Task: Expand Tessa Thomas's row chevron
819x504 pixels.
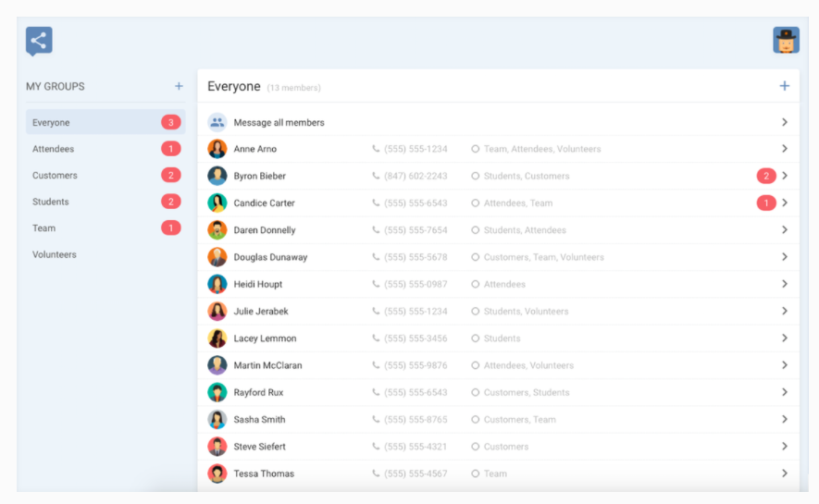Action: coord(785,473)
